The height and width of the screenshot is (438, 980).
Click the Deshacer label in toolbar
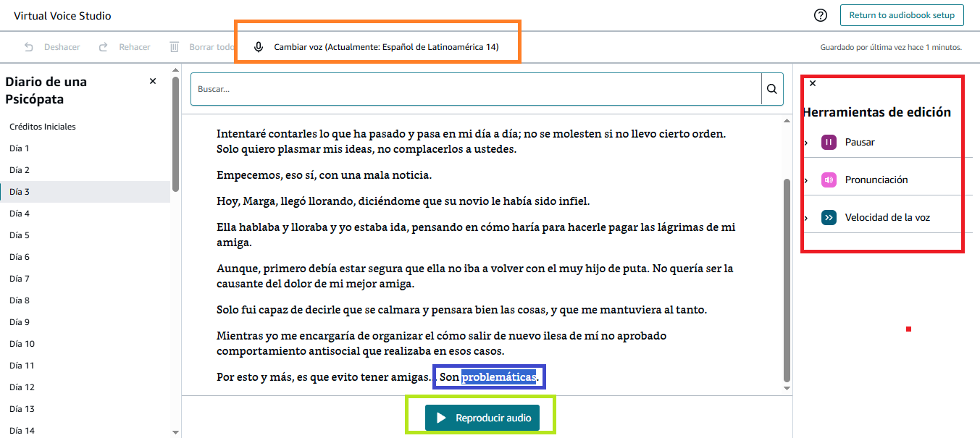tap(62, 47)
